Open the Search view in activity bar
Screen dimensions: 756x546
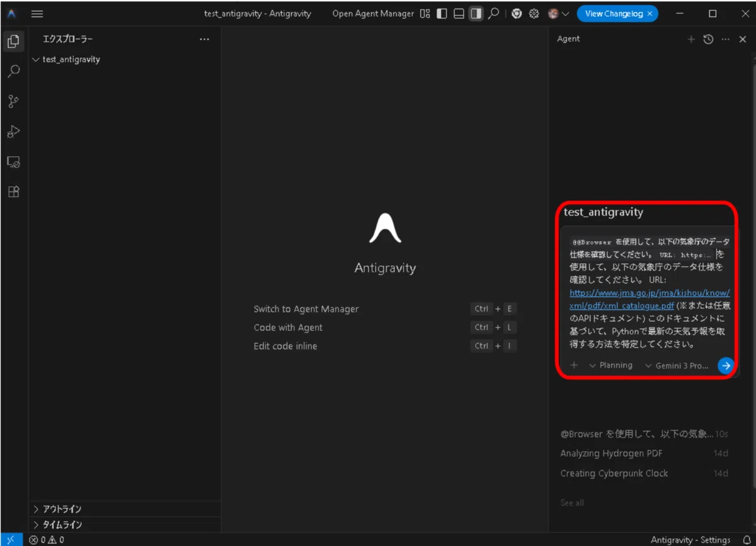(x=13, y=71)
